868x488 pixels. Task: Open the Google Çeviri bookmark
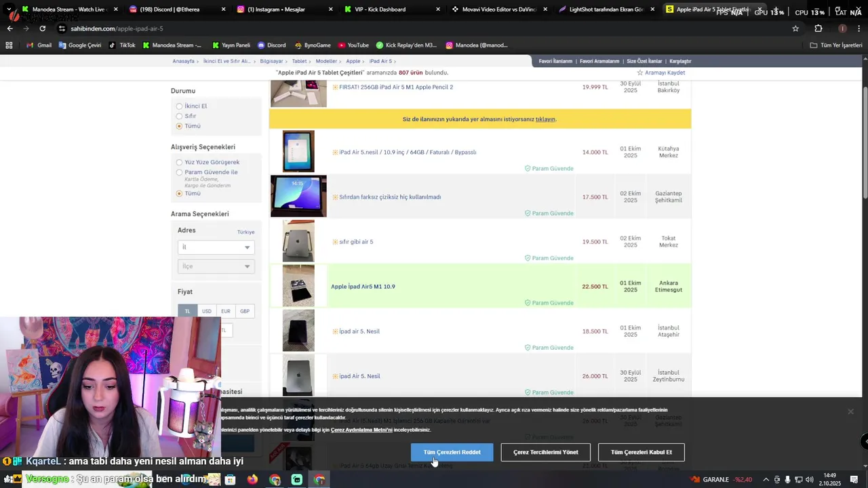[80, 45]
